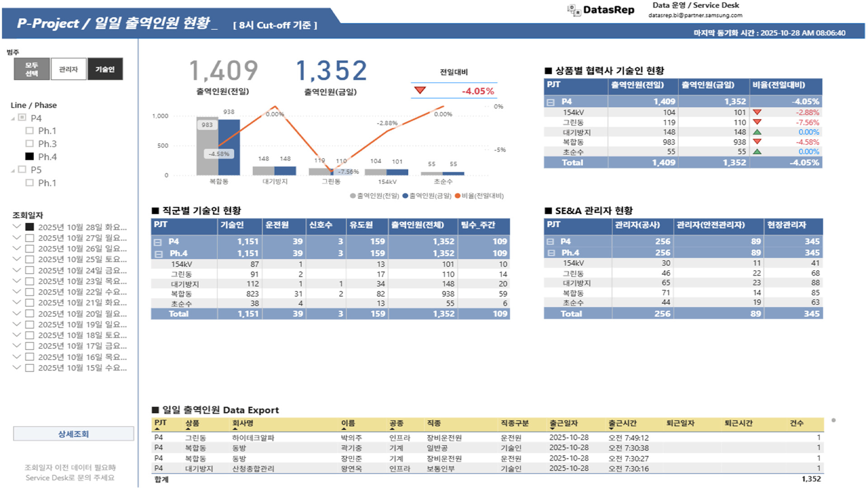Screen dimensions: 868x488
Task: Click the red down arrow in the 154kV row
Action: 757,112
